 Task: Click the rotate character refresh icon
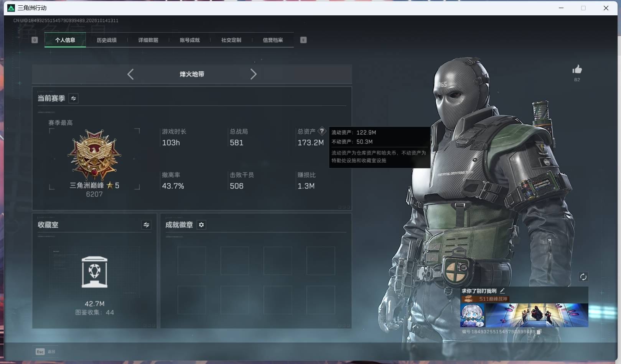tap(583, 277)
